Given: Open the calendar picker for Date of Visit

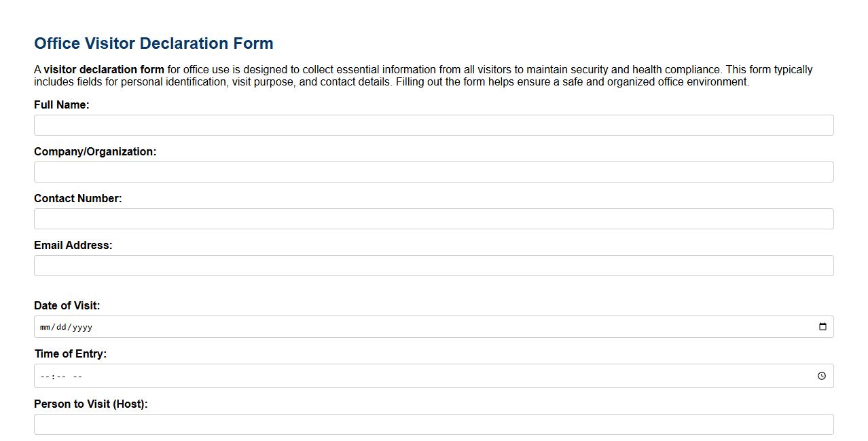Looking at the screenshot, I should tap(823, 326).
